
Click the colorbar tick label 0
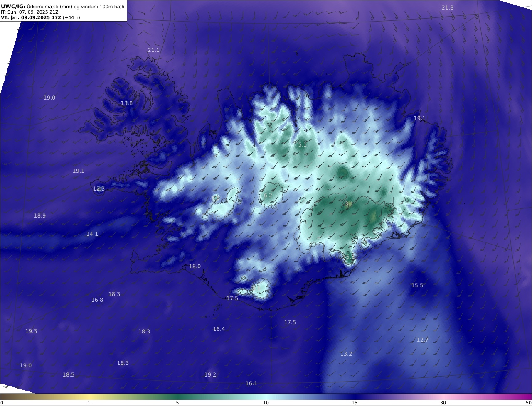[2, 403]
